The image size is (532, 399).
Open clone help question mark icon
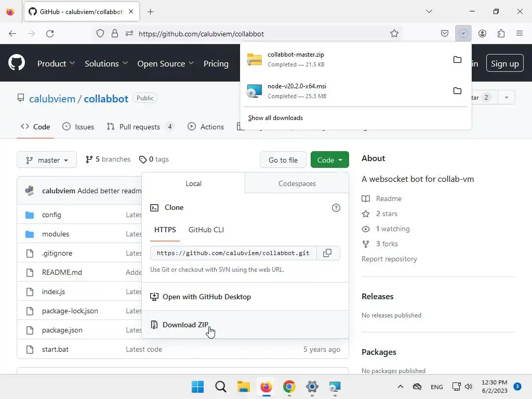[336, 208]
